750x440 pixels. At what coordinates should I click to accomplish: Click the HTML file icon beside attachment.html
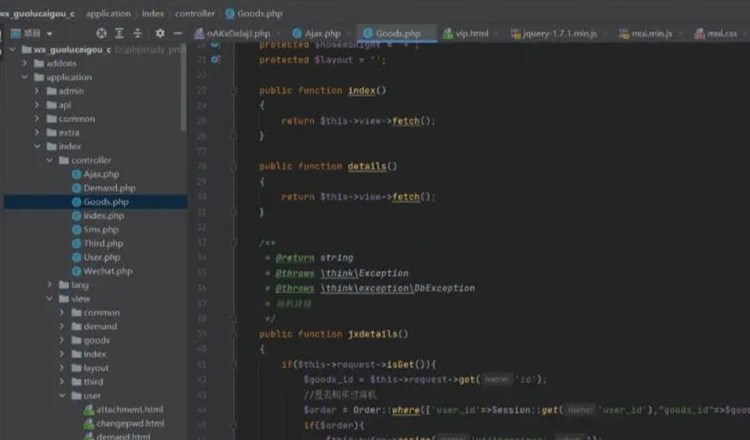click(x=89, y=410)
